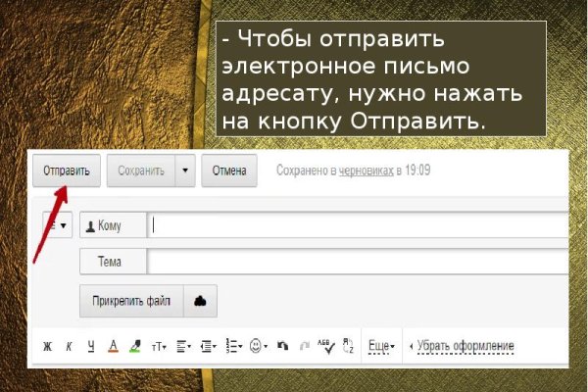Click the undo arrow icon
Viewport: 588px width, 392px height.
tap(284, 347)
